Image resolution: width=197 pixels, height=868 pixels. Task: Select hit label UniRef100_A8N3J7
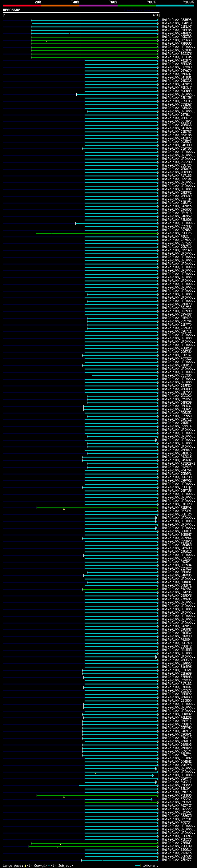click(177, 88)
